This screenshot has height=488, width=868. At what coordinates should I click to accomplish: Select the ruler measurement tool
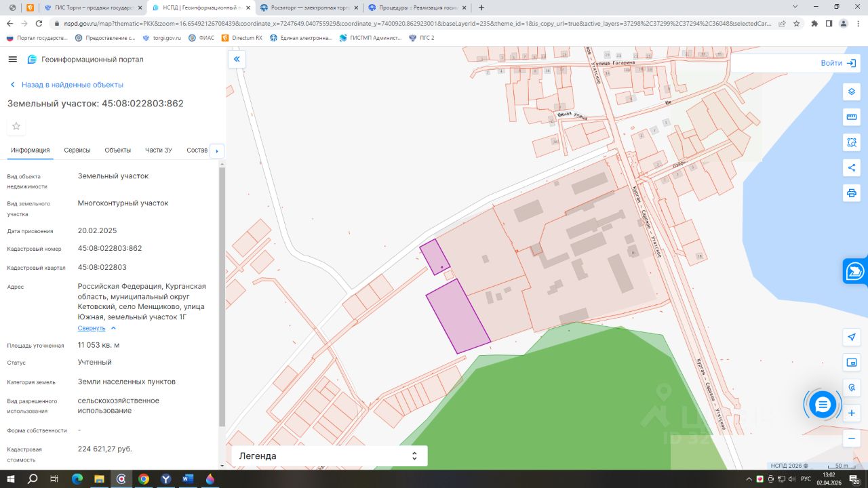click(x=852, y=117)
